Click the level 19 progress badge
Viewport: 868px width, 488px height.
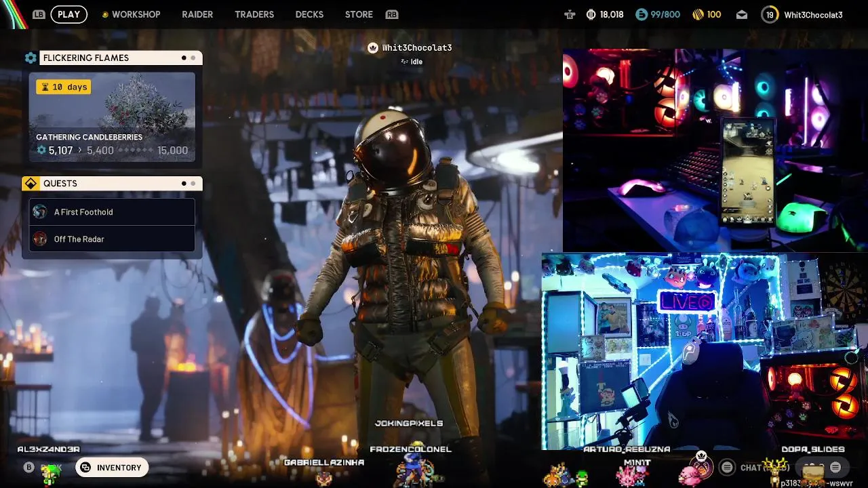tap(770, 14)
